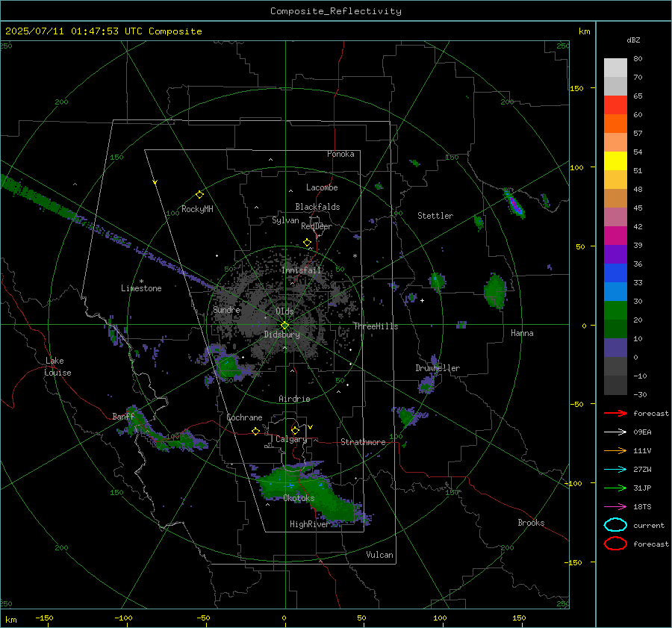This screenshot has width=672, height=628.
Task: Click radar center diamond marker at Didsbury
Action: [x=285, y=326]
